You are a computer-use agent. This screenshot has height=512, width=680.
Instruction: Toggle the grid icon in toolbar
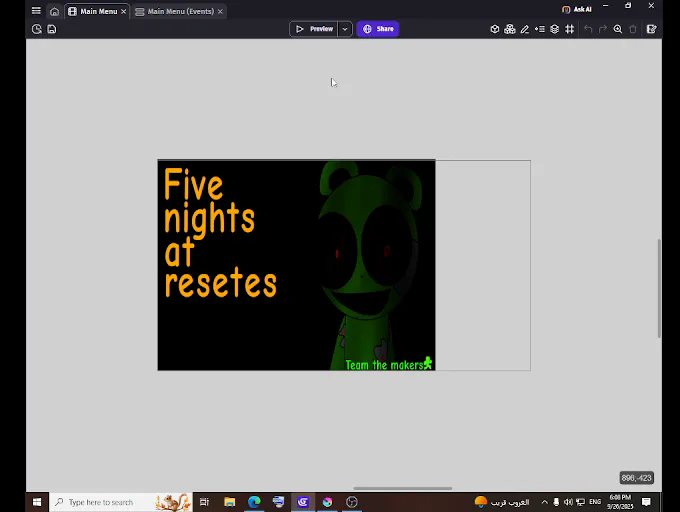coord(569,29)
